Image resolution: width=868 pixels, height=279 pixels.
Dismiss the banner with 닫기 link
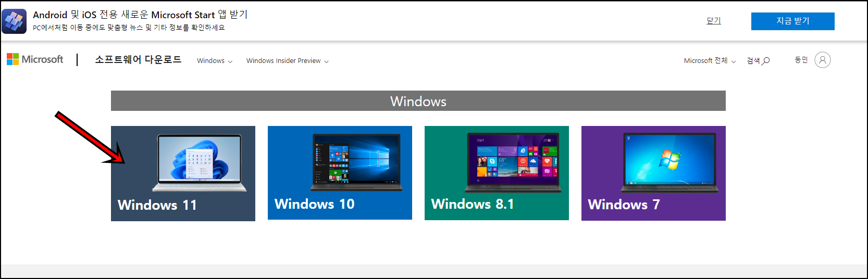click(x=713, y=21)
